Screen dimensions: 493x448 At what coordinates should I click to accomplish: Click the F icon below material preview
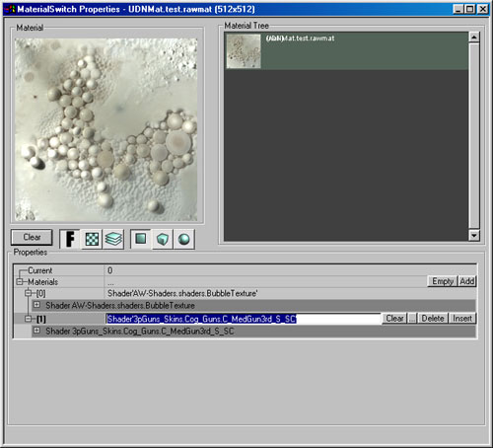70,239
